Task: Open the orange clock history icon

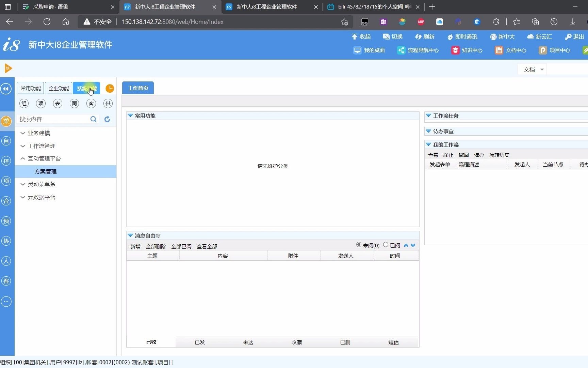Action: click(110, 88)
